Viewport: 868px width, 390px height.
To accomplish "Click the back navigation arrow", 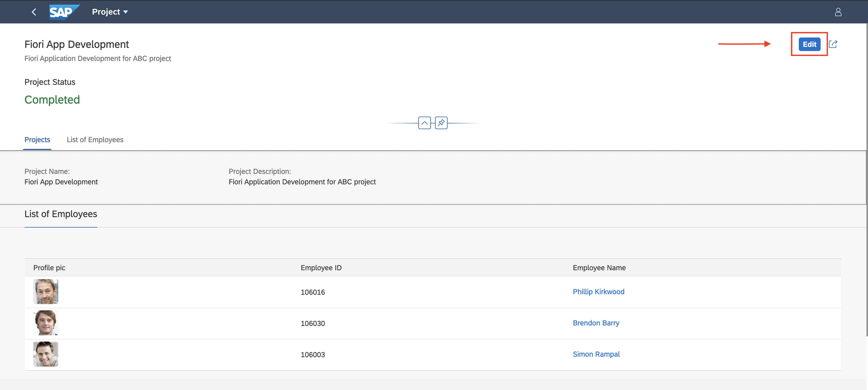I will [34, 12].
